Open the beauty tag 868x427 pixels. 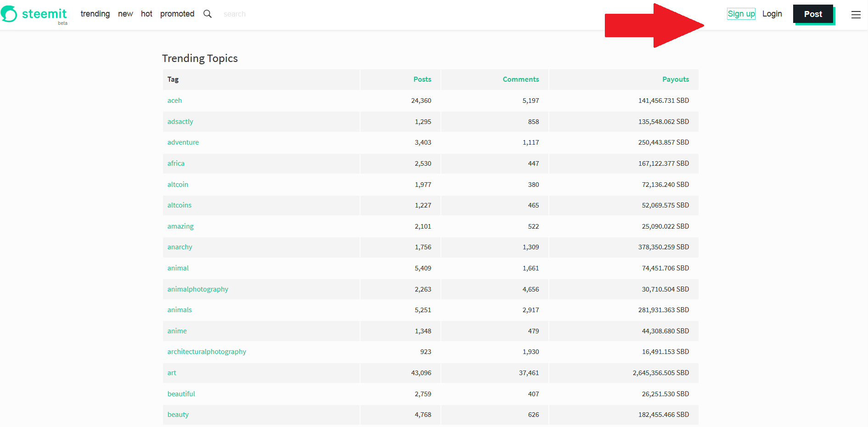pos(178,415)
